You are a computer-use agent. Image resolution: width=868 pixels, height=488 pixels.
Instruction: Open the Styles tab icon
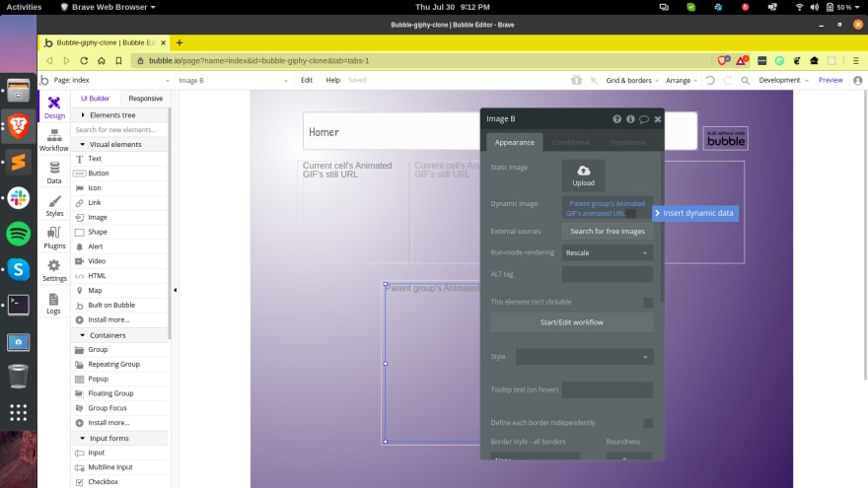point(54,205)
